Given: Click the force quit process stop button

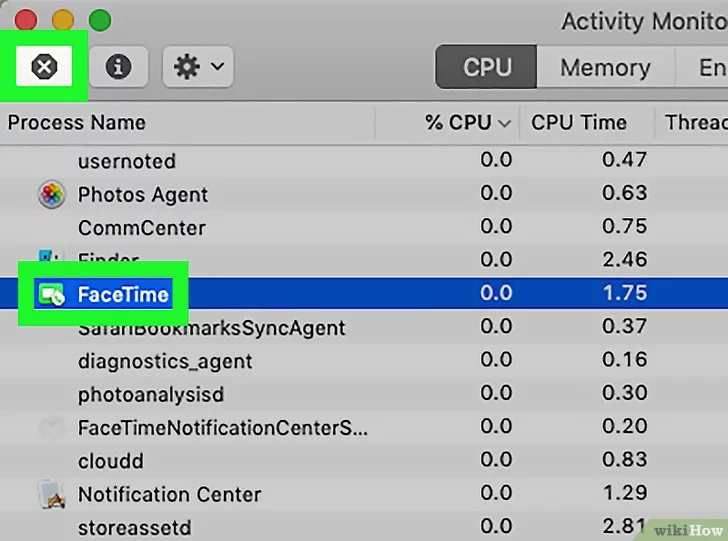Looking at the screenshot, I should click(44, 66).
